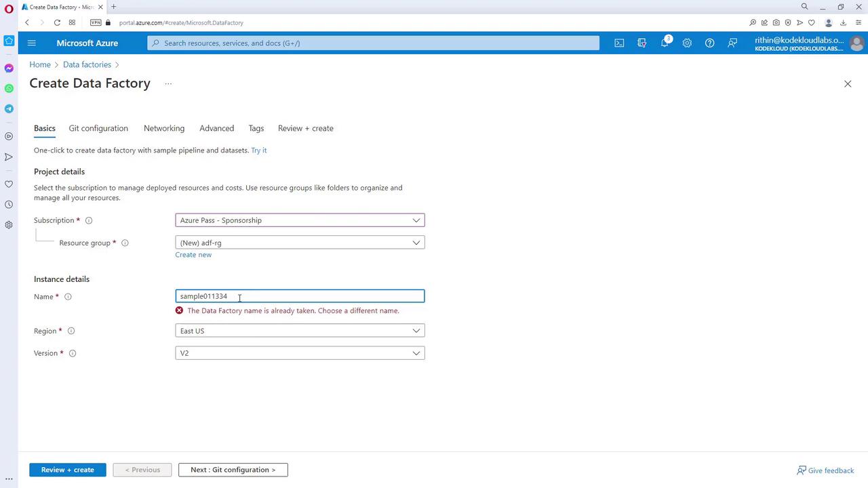Open Azure portal hamburger menu
Image resolution: width=868 pixels, height=488 pixels.
click(31, 43)
